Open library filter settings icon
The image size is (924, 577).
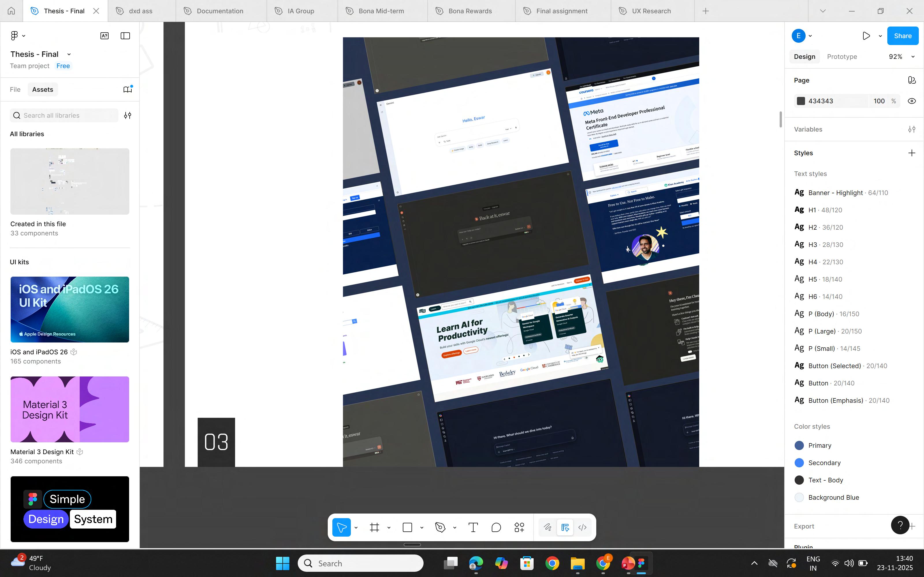(x=128, y=115)
